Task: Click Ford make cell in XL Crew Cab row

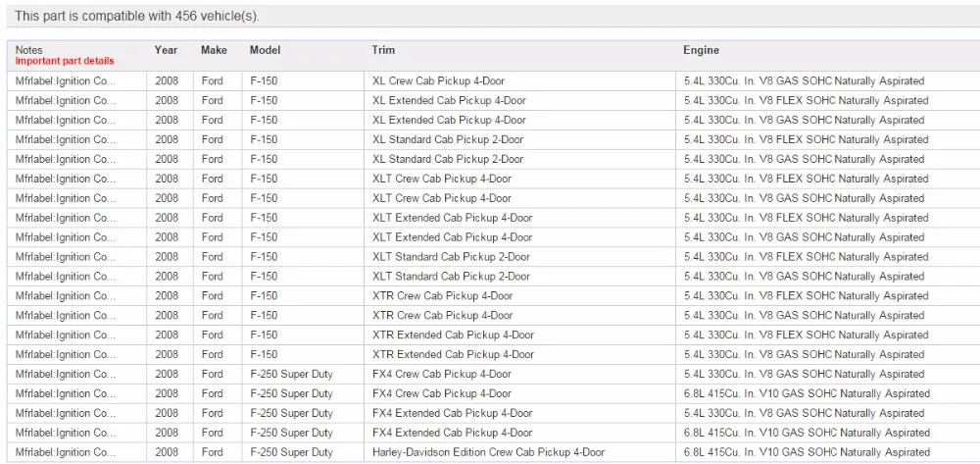Action: 218,81
